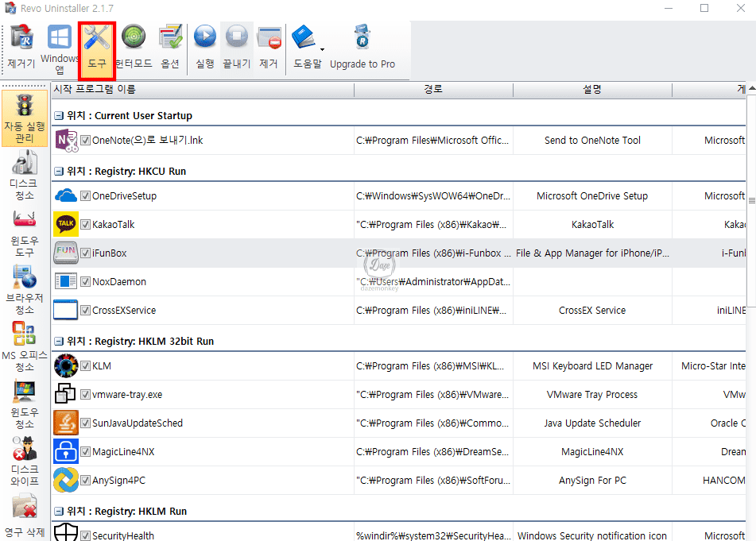Click the AnySign4PC entry icon
Image resolution: width=756 pixels, height=541 pixels.
pos(65,480)
